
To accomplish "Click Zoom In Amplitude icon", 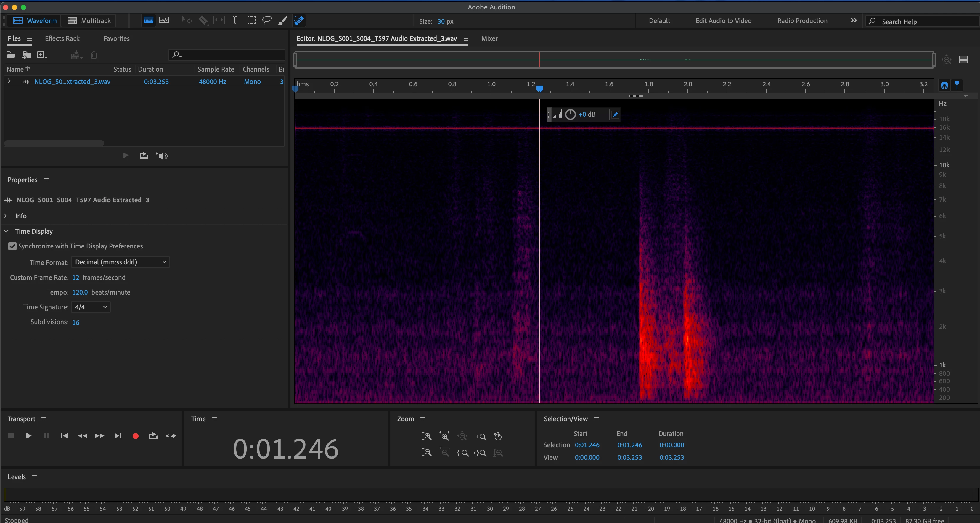I will pyautogui.click(x=426, y=436).
